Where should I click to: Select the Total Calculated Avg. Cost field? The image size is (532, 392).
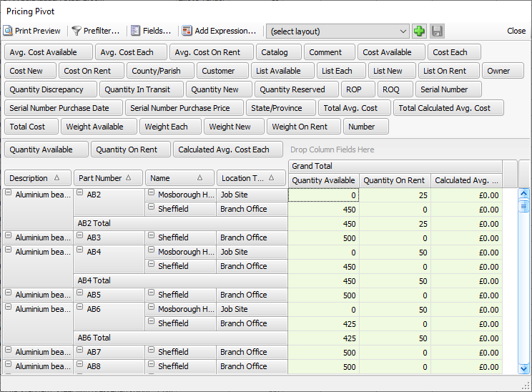448,108
